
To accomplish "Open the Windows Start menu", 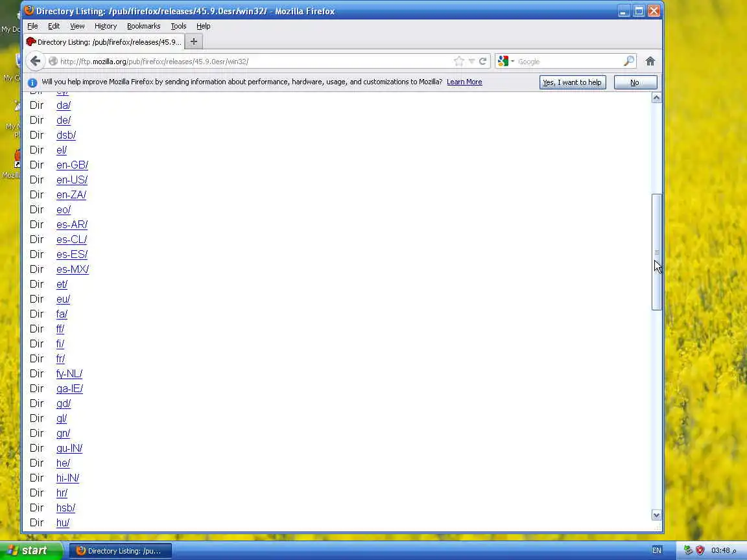I will (31, 551).
